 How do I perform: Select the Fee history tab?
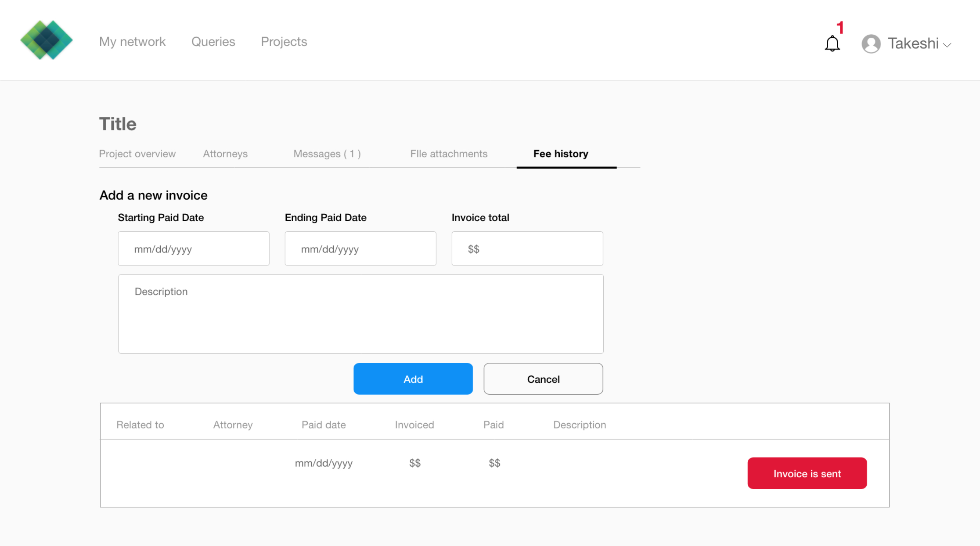(560, 154)
